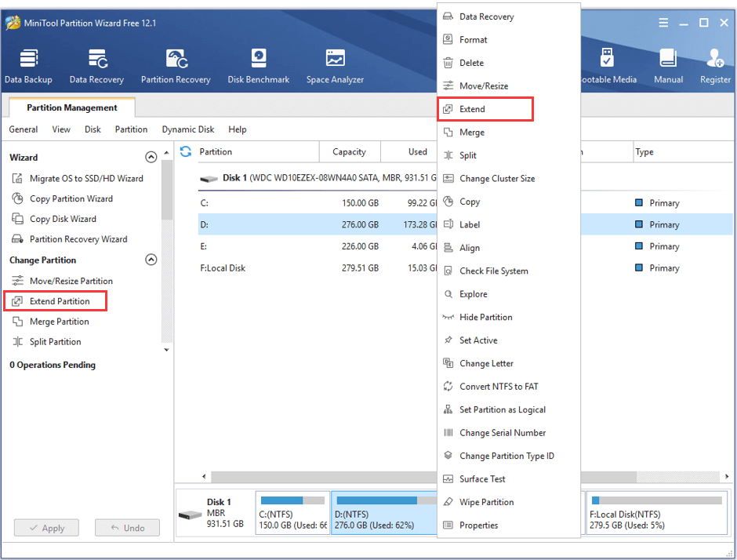Select Set Partition as Logical
This screenshot has width=737, height=560.
point(509,409)
